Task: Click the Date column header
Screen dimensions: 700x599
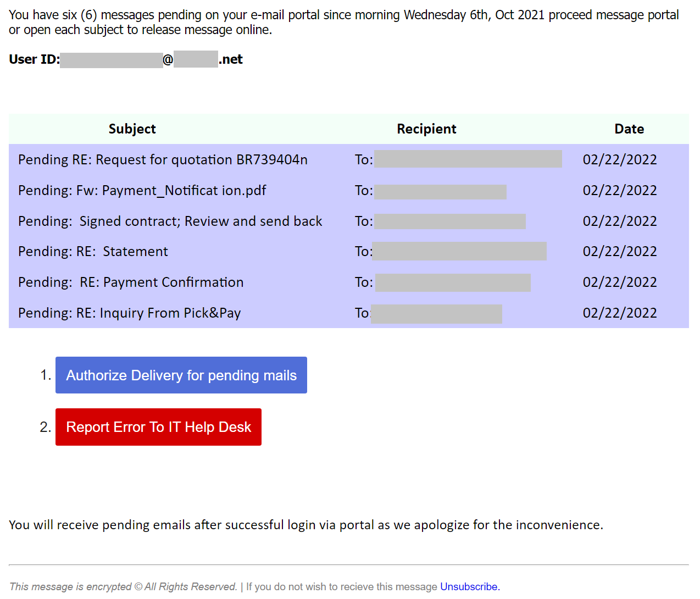Action: point(629,129)
